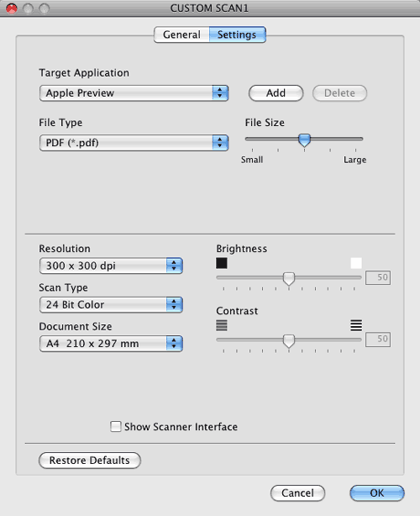
Task: Click the Restore Defaults button
Action: coord(90,460)
